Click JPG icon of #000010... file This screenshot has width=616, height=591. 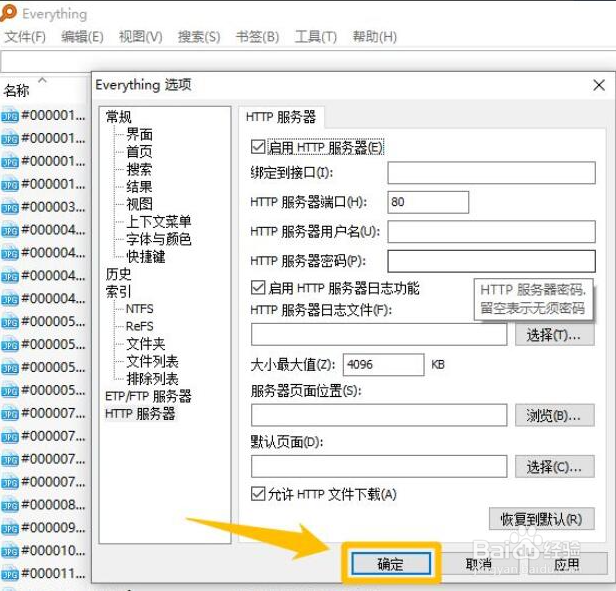click(10, 551)
